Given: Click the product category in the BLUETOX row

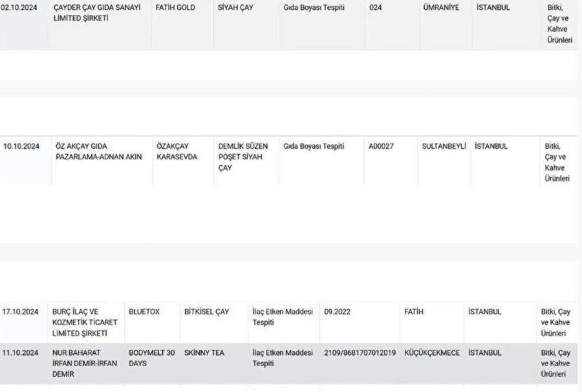Looking at the screenshot, I should pos(555,322).
